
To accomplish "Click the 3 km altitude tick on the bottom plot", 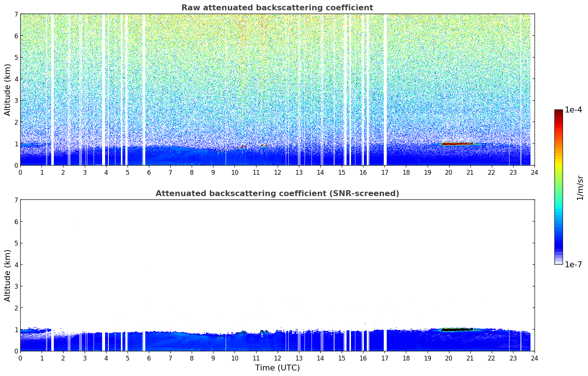I will tap(16, 286).
